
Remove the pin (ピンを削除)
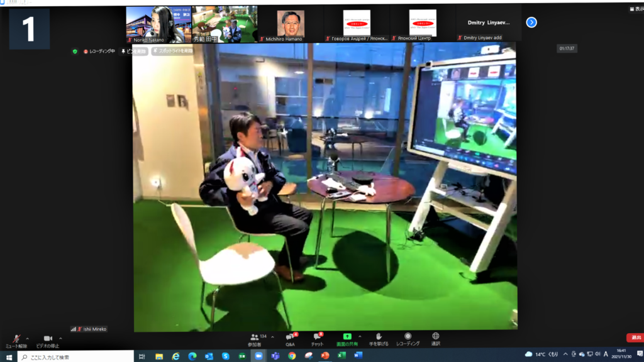(134, 52)
